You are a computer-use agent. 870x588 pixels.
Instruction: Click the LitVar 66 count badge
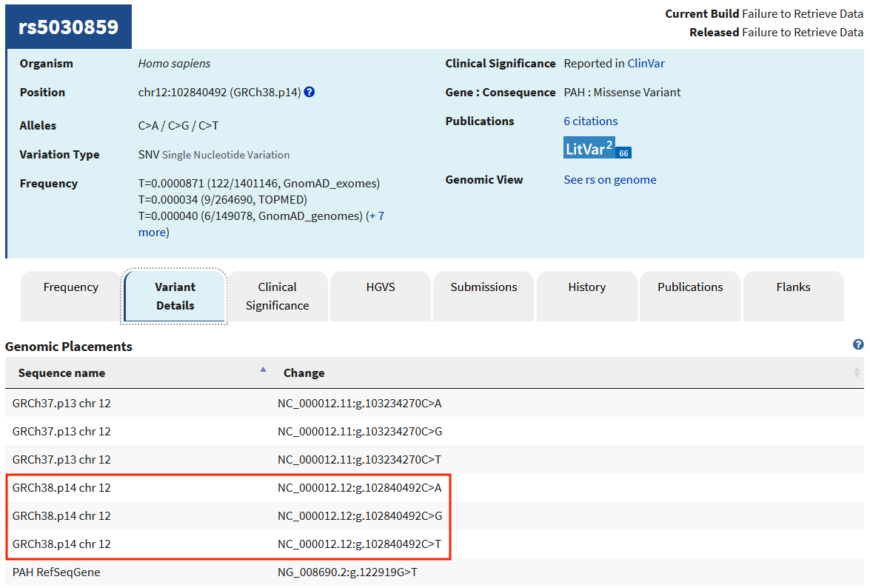point(623,153)
